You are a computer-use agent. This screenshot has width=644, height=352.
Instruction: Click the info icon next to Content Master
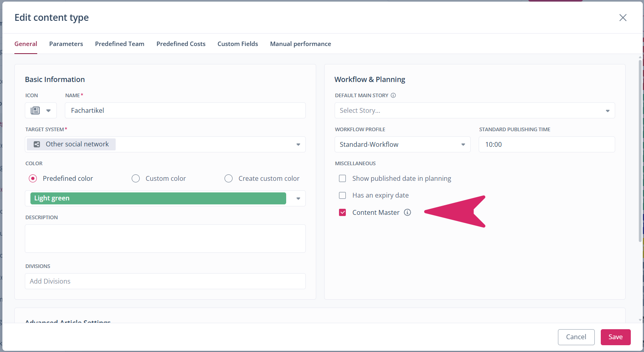pyautogui.click(x=407, y=212)
